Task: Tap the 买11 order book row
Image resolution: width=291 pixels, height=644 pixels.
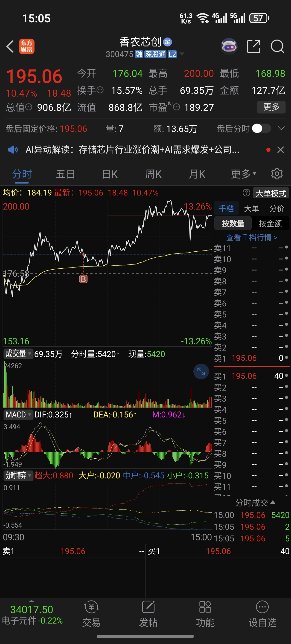Action: point(251,487)
